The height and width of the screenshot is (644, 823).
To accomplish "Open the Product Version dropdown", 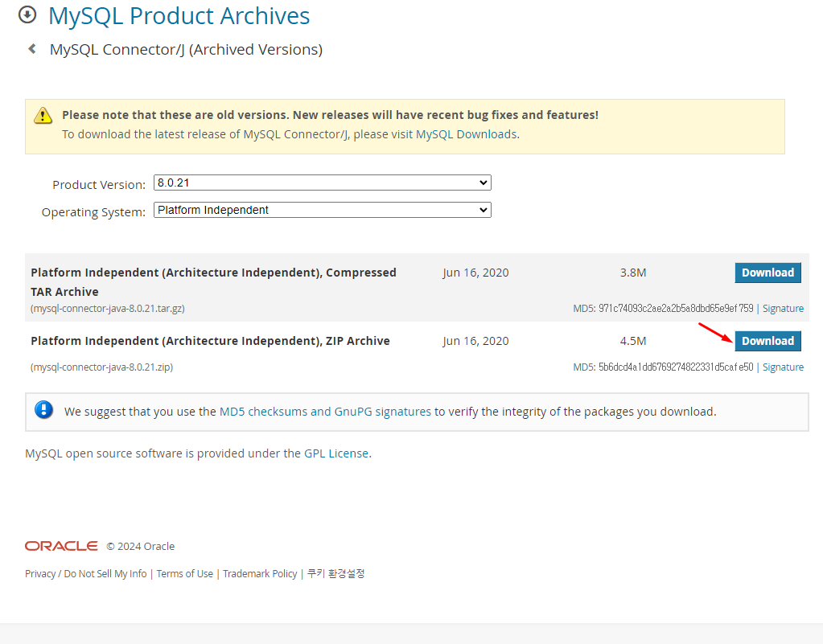I will click(323, 183).
